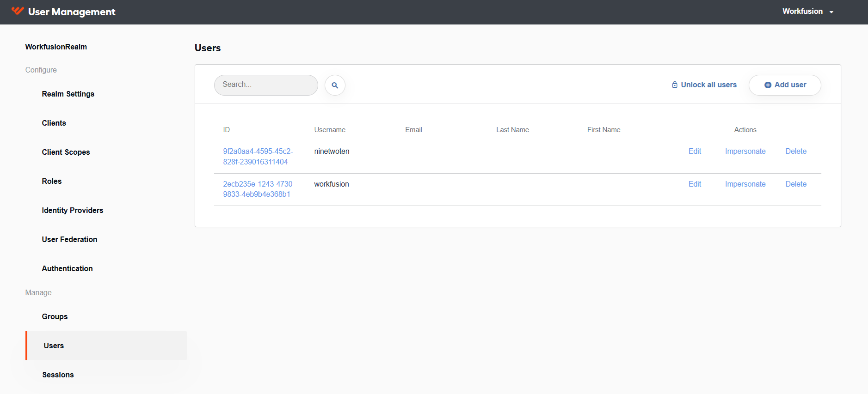Screen dimensions: 868x394
Task: Click the magnifier search button
Action: [x=335, y=85]
